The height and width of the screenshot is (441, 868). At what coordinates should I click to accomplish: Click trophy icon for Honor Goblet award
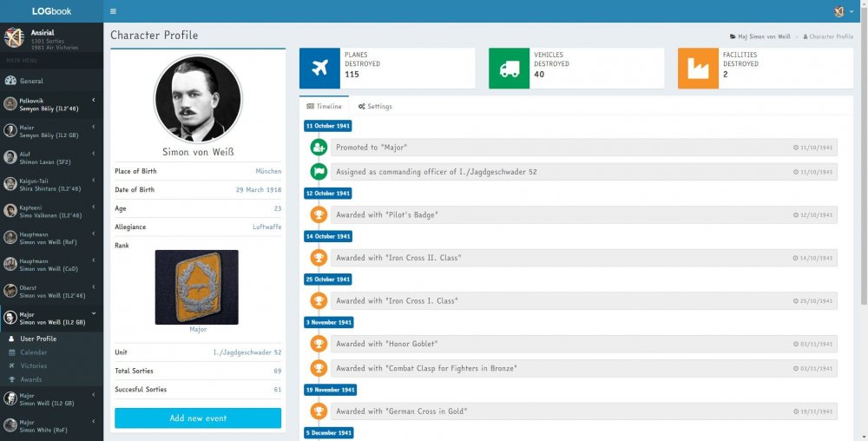(x=319, y=344)
